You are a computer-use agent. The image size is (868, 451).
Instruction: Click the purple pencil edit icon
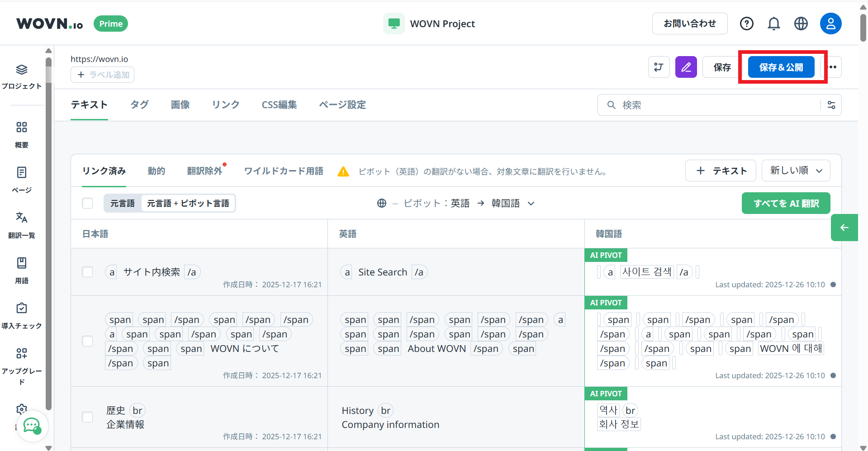tap(686, 67)
